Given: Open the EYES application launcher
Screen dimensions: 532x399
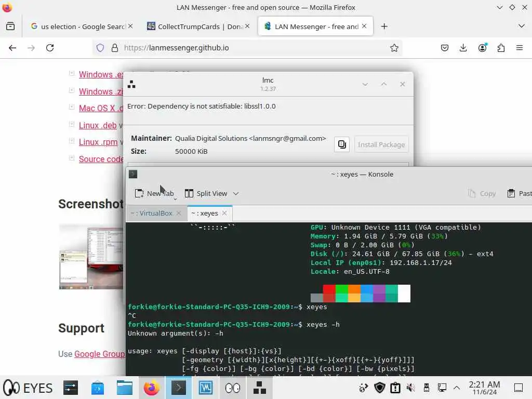Looking at the screenshot, I should point(29,388).
